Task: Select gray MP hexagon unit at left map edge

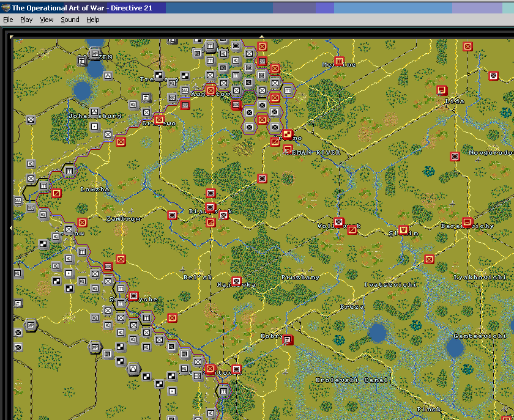Action: point(31,325)
